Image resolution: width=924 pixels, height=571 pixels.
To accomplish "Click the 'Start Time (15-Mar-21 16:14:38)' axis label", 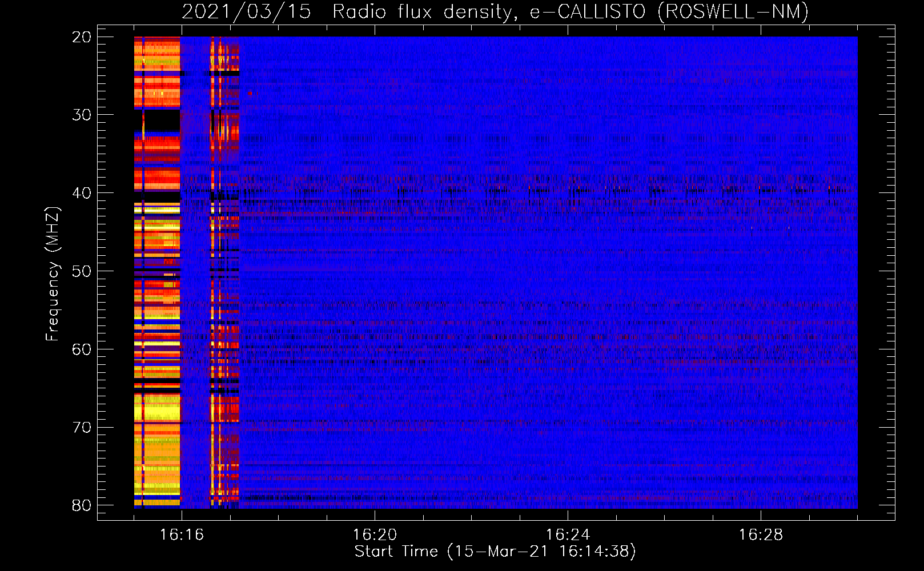I will [x=495, y=552].
